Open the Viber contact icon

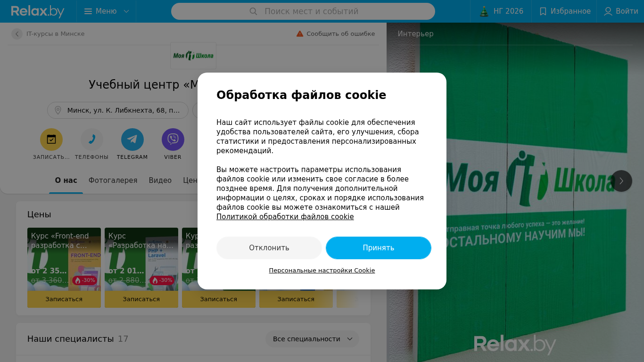pos(173,140)
